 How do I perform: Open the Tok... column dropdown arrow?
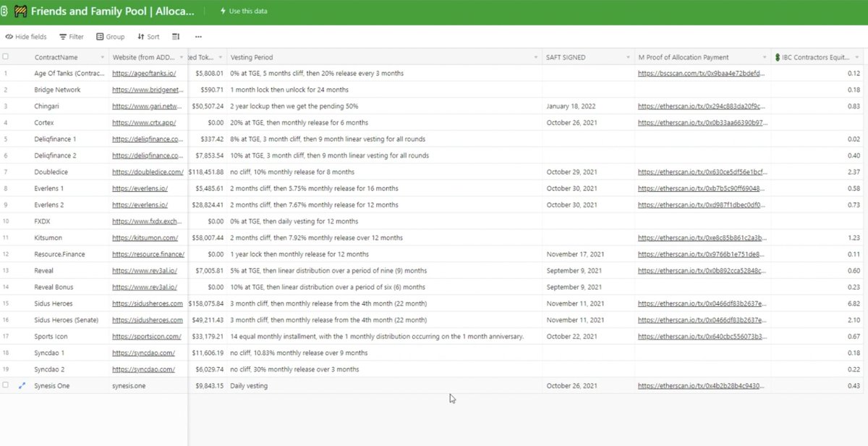(x=220, y=57)
